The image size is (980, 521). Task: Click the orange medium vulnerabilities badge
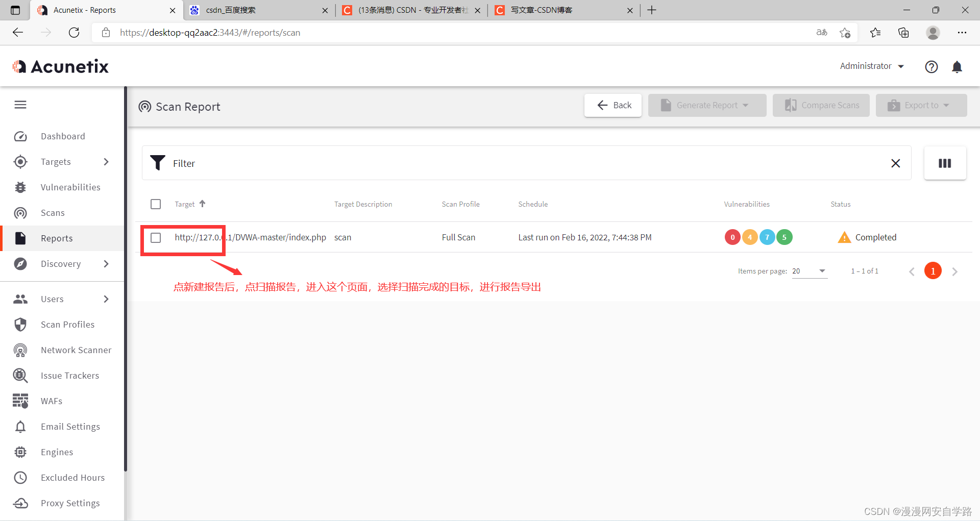pos(750,237)
